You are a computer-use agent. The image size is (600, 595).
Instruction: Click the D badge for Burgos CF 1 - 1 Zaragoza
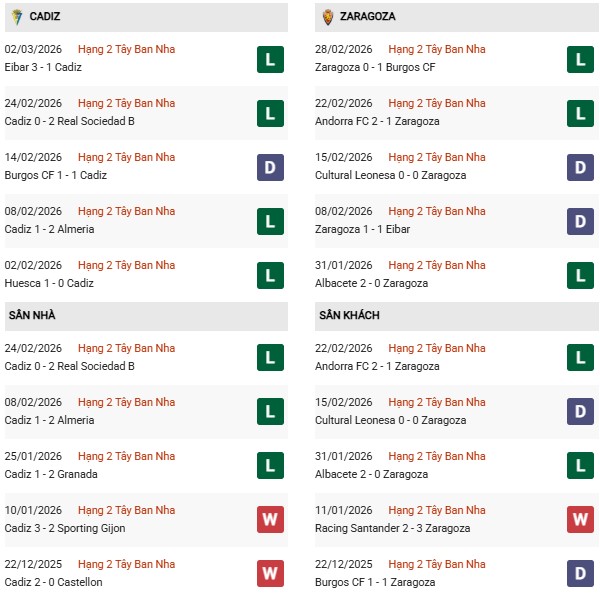coord(579,574)
